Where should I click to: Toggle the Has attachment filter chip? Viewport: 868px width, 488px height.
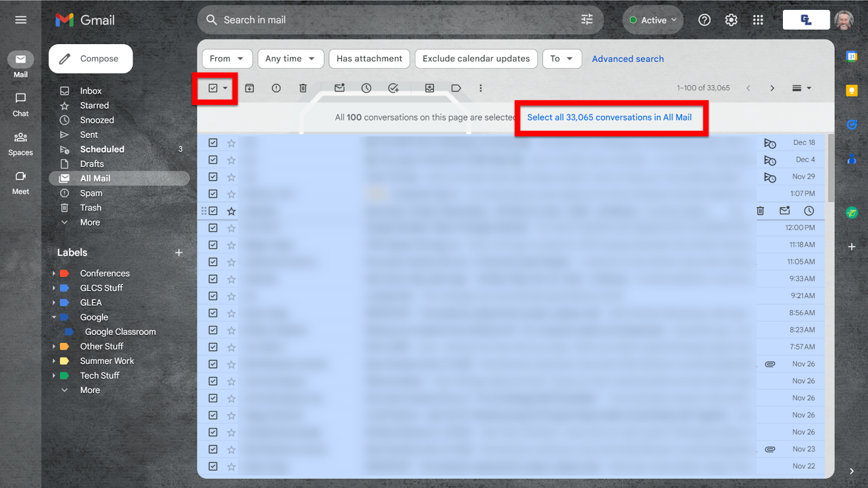369,59
